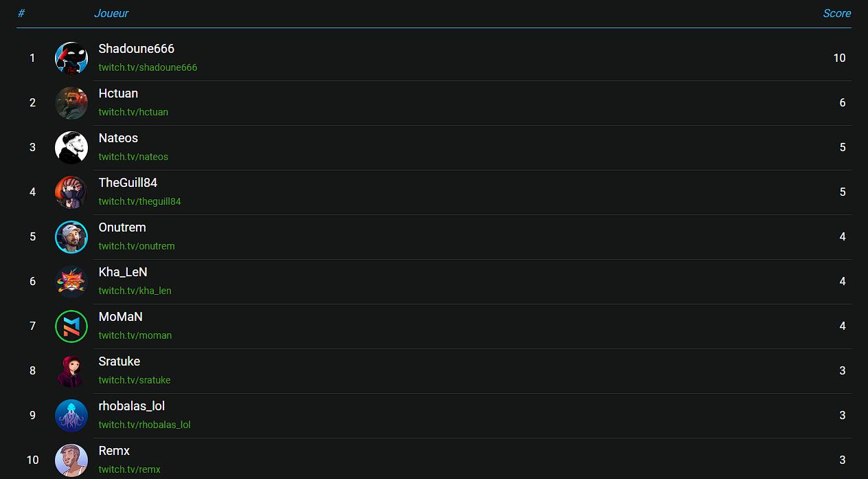Click Hctuan's profile avatar
868x479 pixels.
[x=71, y=103]
